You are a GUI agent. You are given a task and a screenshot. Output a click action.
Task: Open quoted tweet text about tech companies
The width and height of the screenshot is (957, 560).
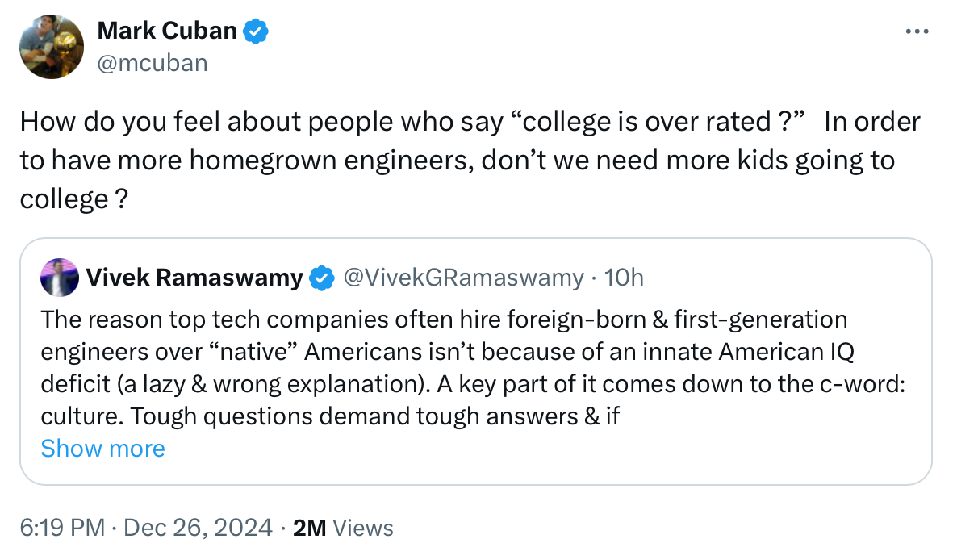click(x=473, y=368)
